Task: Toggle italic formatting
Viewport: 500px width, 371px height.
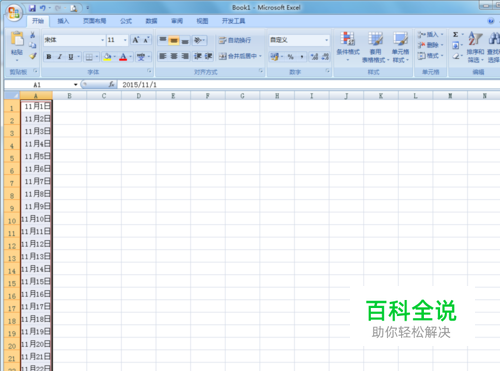Action: pyautogui.click(x=60, y=57)
